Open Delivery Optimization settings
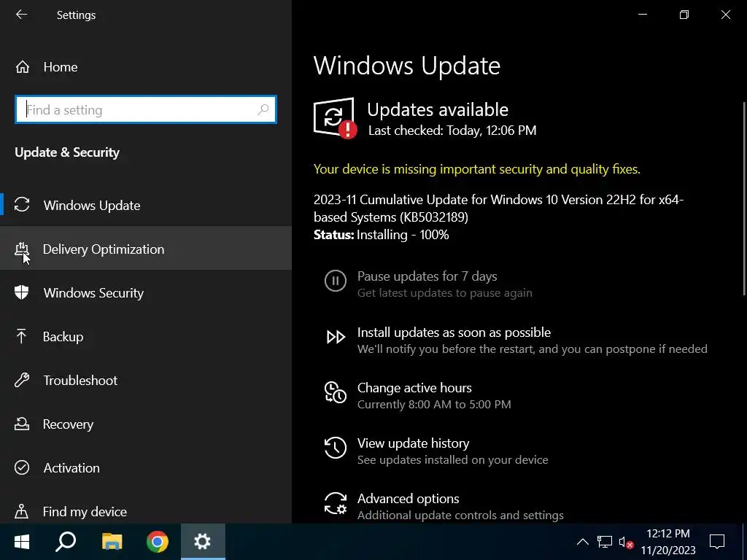Screen dimensions: 747x560 146,248
